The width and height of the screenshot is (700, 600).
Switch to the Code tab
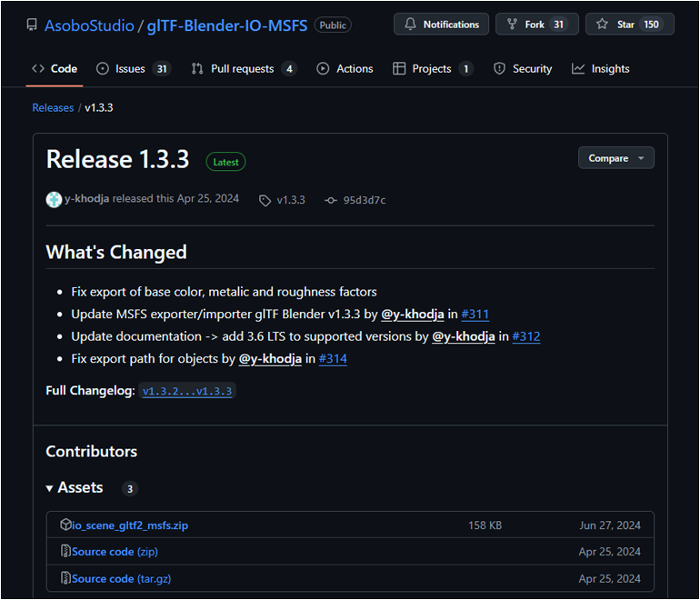(x=55, y=69)
